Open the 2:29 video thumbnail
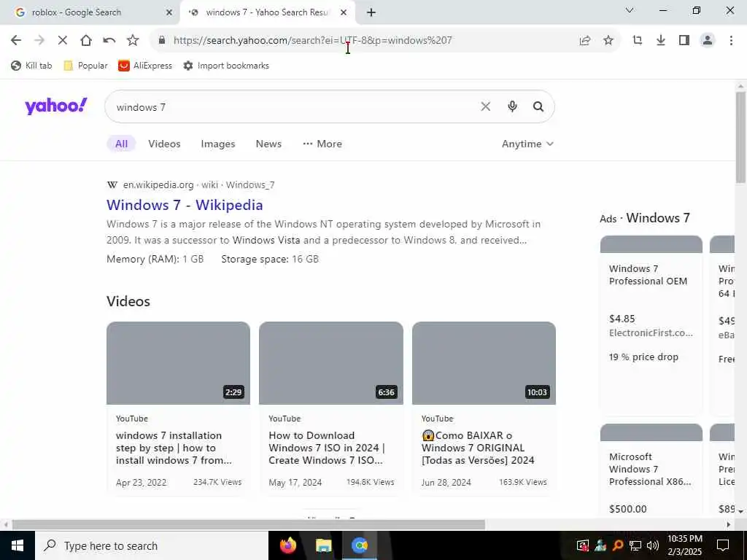 pyautogui.click(x=178, y=363)
